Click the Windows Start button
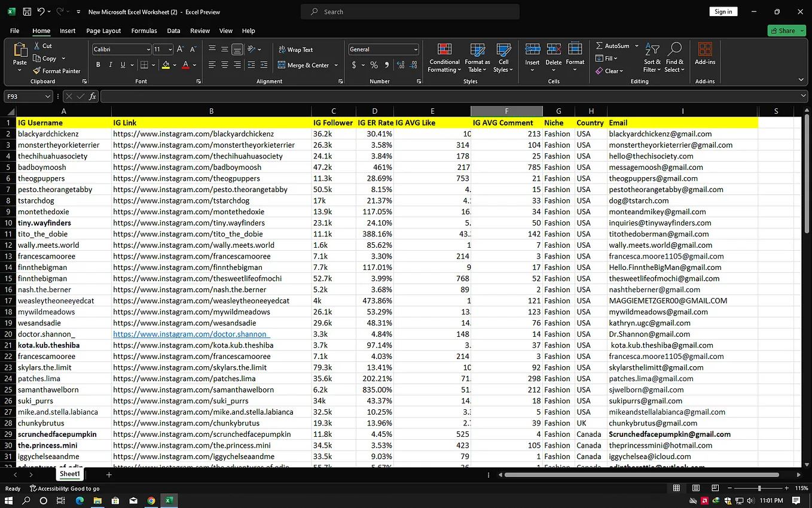812x508 pixels. (9, 501)
